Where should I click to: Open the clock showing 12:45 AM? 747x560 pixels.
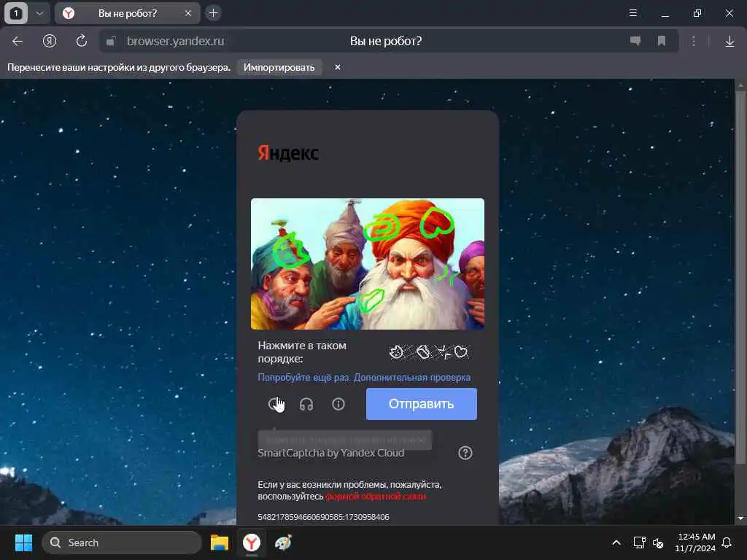[x=695, y=542]
